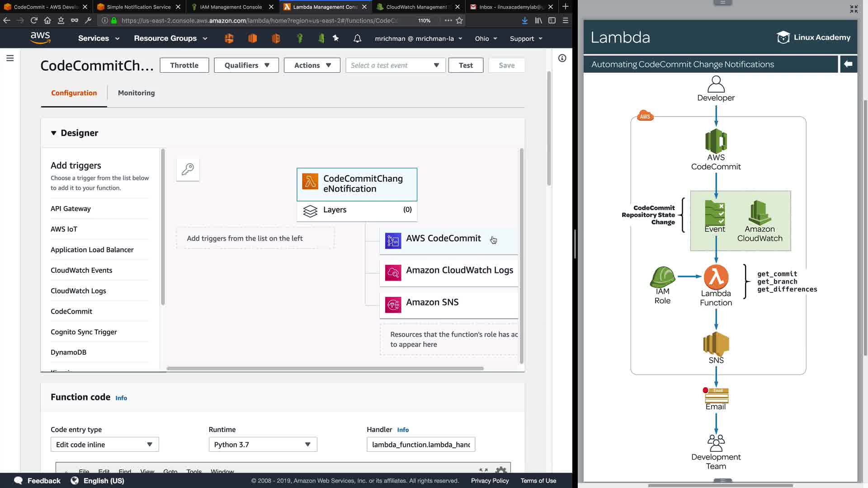868x488 pixels.
Task: Click the Amazon CloudWatch Logs icon
Action: 393,273
